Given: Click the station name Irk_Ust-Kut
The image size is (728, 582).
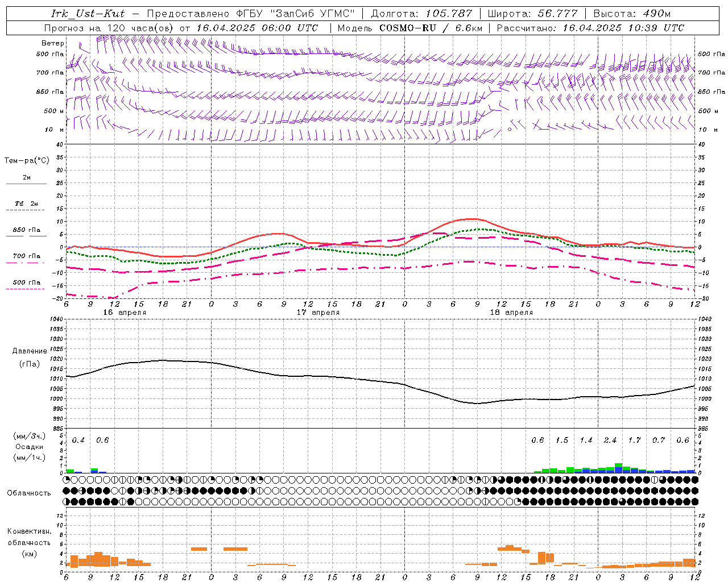Looking at the screenshot, I should pos(88,14).
